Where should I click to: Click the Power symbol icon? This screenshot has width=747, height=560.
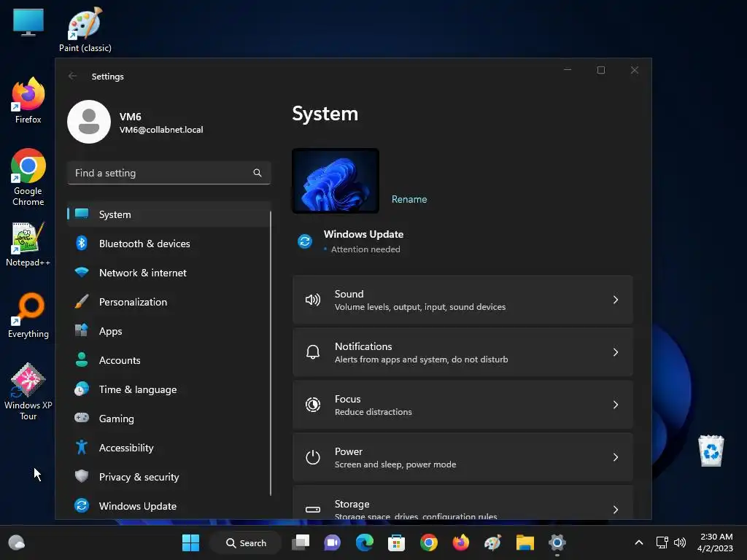click(312, 457)
